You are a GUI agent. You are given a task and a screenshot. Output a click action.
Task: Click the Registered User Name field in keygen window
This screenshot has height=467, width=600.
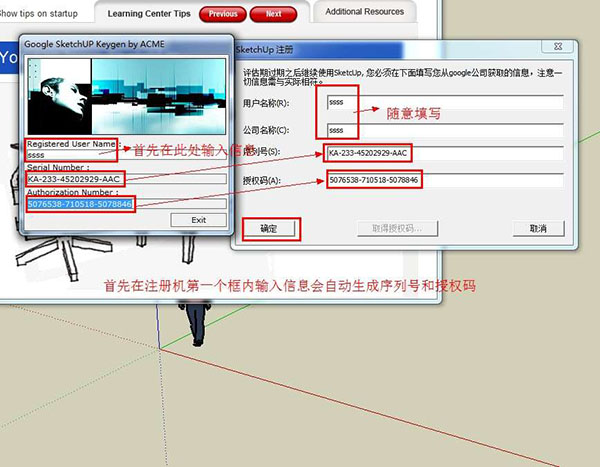pyautogui.click(x=126, y=155)
